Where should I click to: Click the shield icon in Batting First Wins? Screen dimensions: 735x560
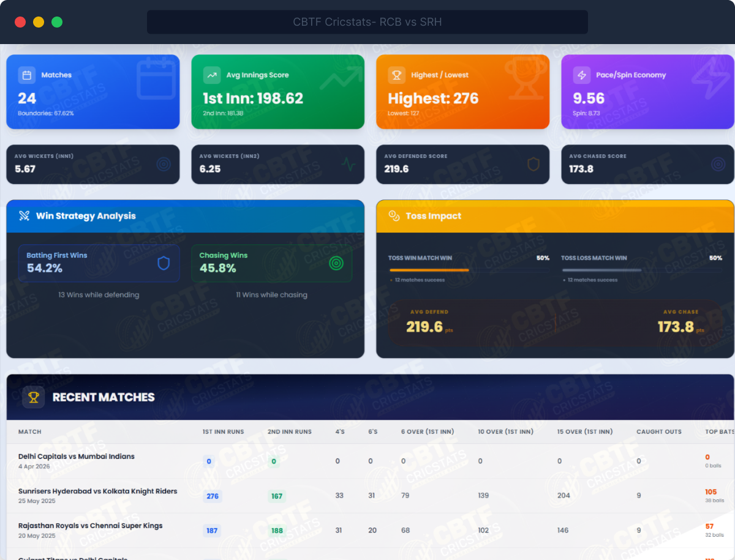(164, 263)
